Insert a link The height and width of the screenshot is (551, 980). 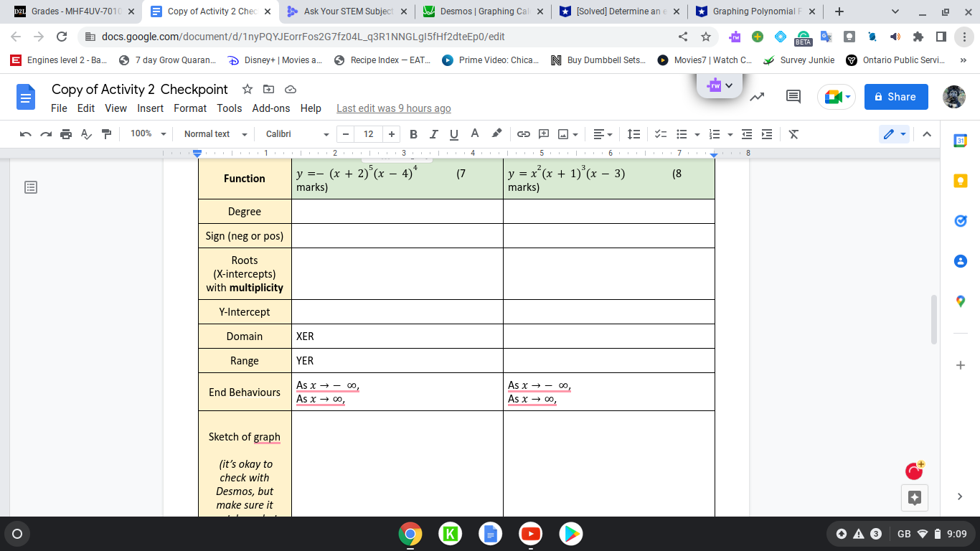tap(523, 134)
